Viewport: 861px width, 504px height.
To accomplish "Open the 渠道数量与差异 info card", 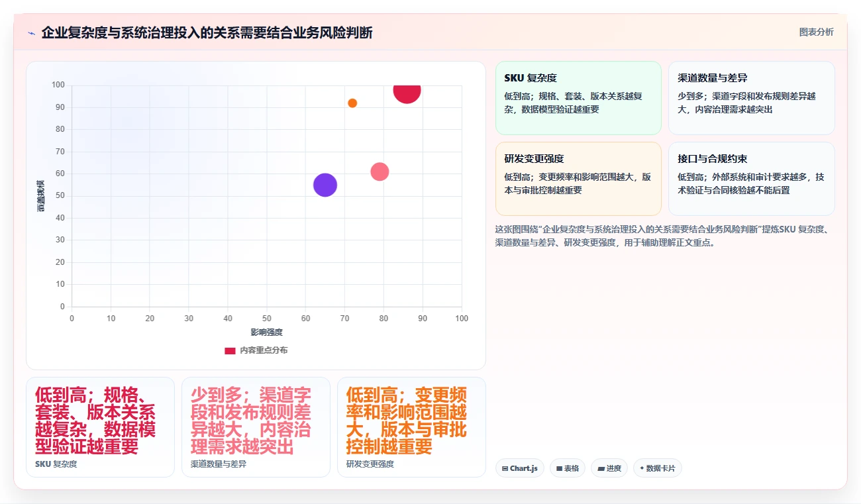I will [x=751, y=98].
